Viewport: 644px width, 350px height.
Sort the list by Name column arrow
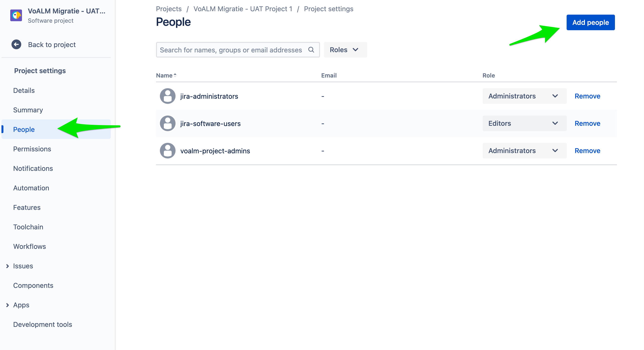(175, 75)
